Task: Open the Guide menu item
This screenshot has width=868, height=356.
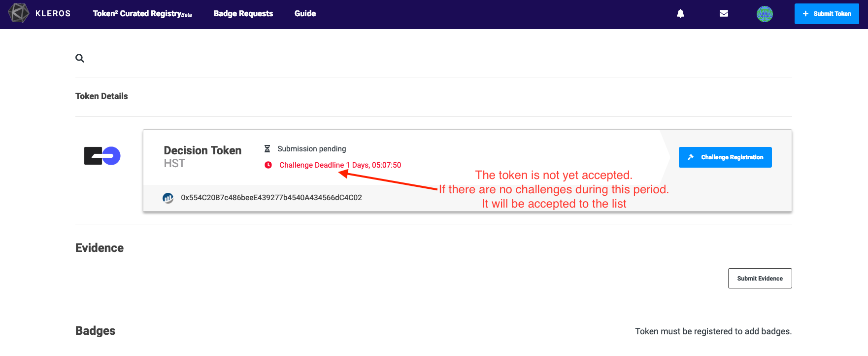Action: pyautogui.click(x=305, y=13)
